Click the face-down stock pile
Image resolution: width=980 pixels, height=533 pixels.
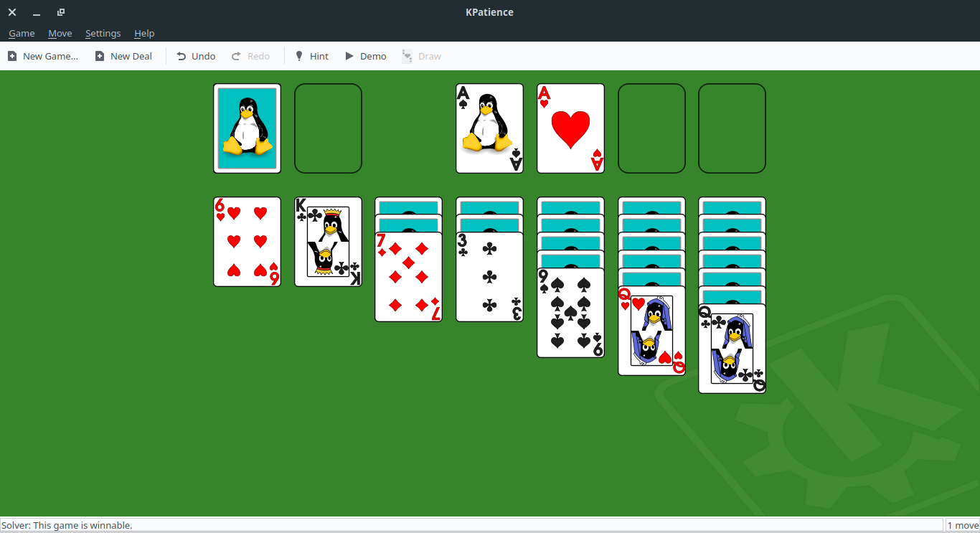pos(247,128)
